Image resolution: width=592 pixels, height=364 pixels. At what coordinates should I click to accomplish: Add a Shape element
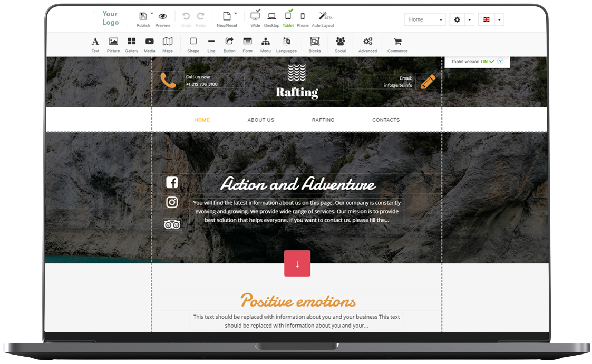click(193, 44)
